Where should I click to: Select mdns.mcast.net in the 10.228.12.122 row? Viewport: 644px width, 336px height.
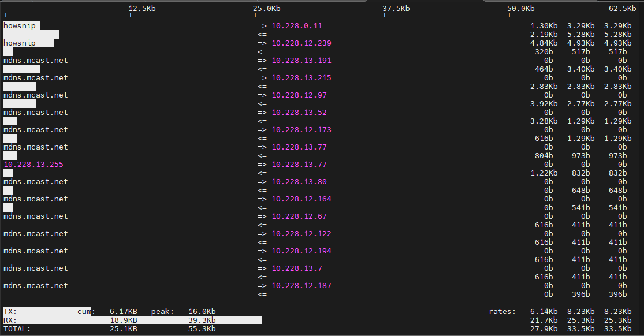point(36,233)
